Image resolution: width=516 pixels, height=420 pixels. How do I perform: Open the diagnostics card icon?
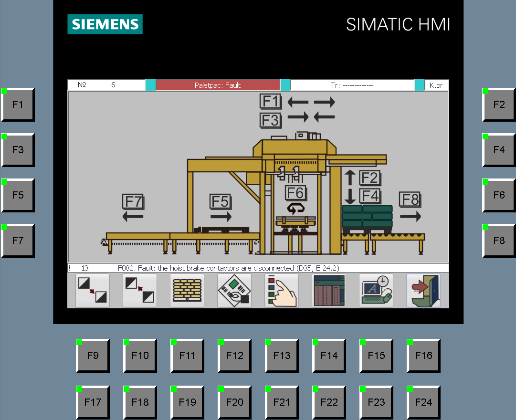coord(234,291)
